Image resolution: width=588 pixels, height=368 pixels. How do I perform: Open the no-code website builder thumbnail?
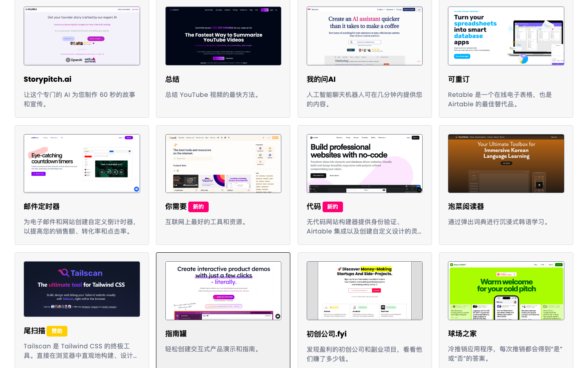[365, 164]
